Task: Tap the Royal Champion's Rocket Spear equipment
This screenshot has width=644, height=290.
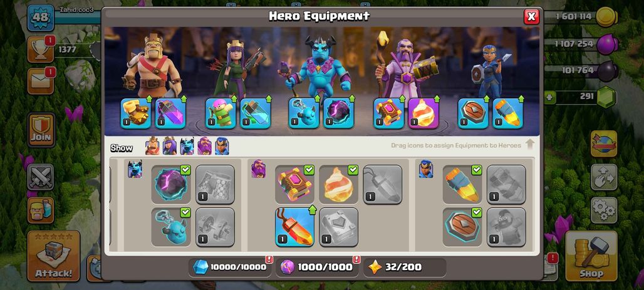Action: point(462,184)
